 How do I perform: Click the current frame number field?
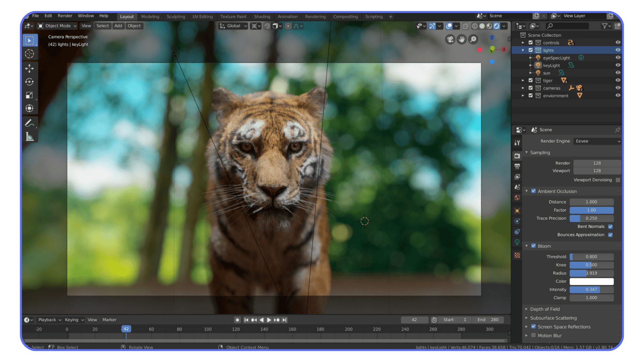(415, 320)
